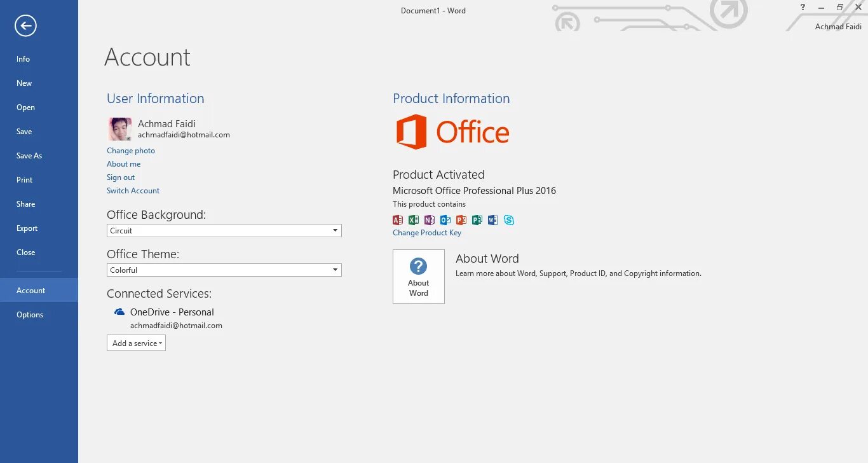Click the Restore Down window button
The width and height of the screenshot is (868, 463).
tap(839, 8)
